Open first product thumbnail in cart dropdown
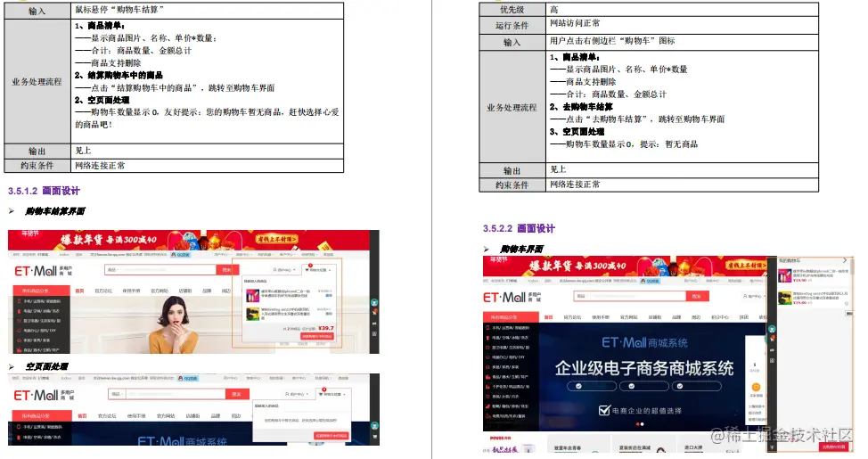 (x=252, y=294)
